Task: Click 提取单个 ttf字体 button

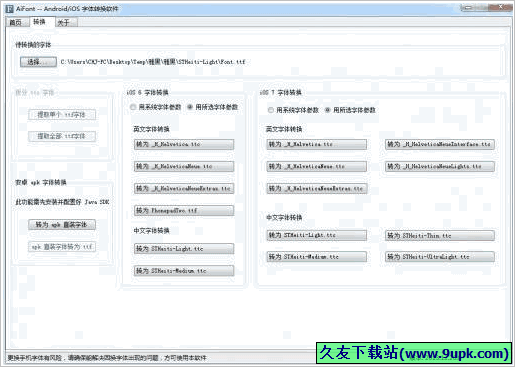Action: point(62,115)
